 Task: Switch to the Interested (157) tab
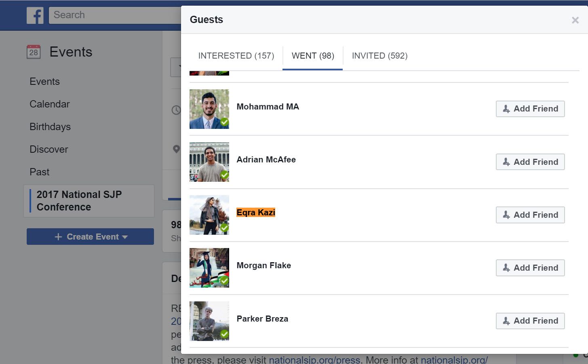tap(236, 56)
